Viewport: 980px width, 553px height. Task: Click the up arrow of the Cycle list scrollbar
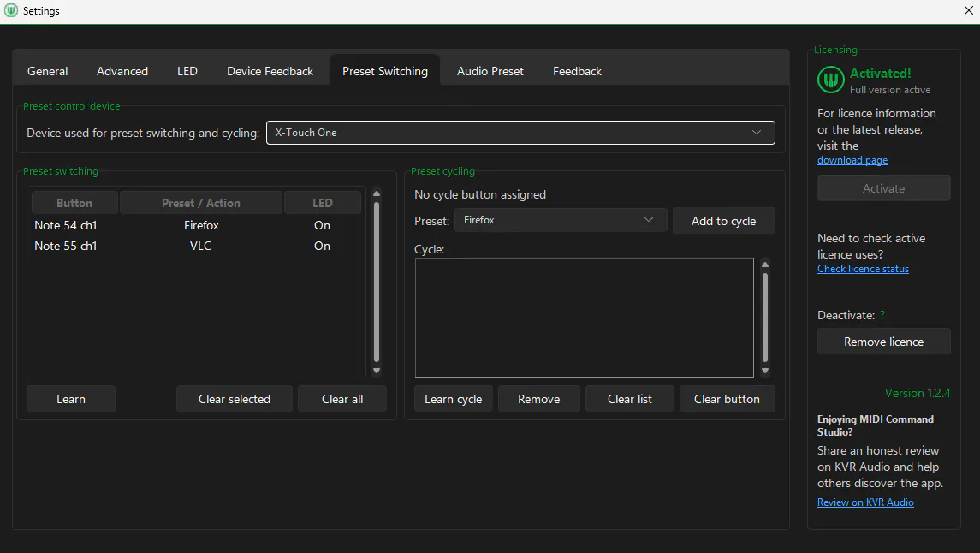pyautogui.click(x=765, y=265)
